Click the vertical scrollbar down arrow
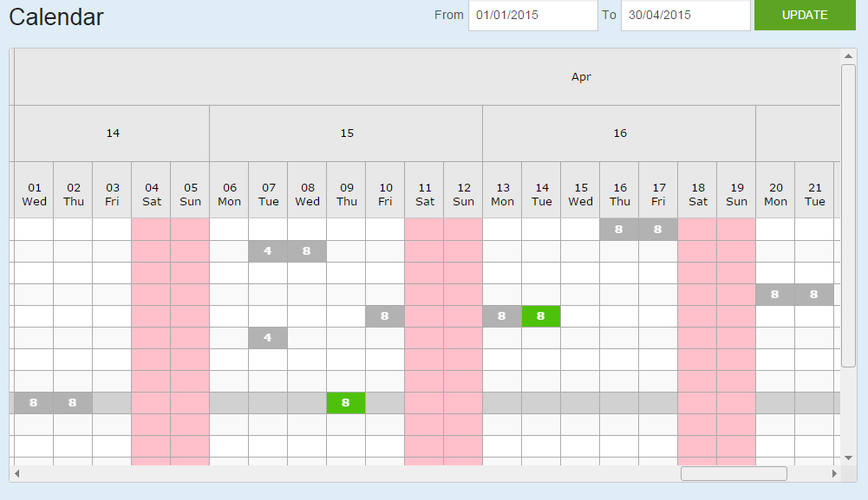 point(848,458)
